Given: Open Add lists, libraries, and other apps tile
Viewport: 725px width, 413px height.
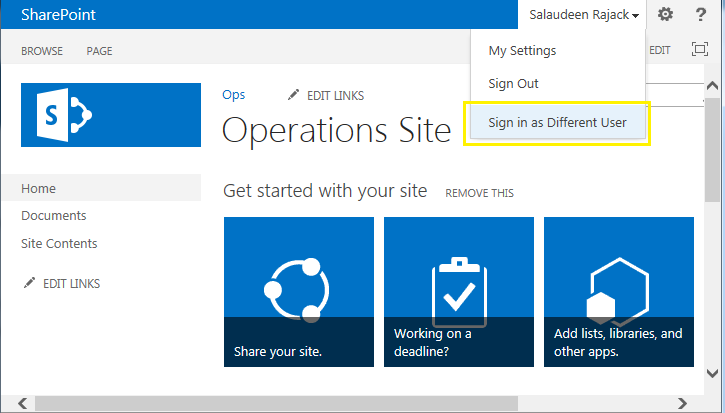Looking at the screenshot, I should pos(619,292).
